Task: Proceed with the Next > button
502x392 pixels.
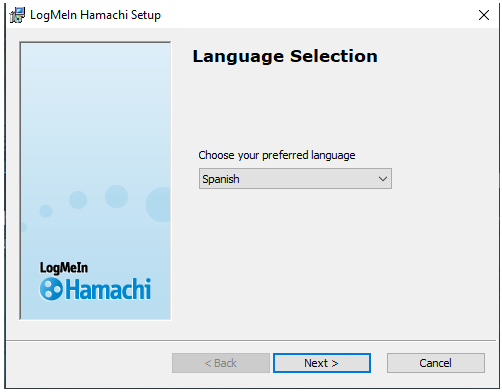Action: point(322,363)
